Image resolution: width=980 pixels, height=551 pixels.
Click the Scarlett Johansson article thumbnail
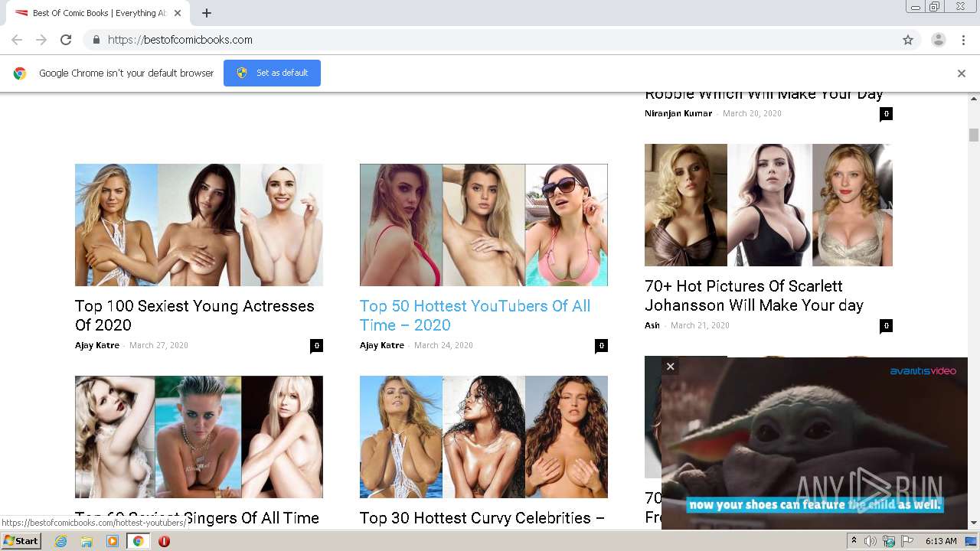(x=769, y=205)
